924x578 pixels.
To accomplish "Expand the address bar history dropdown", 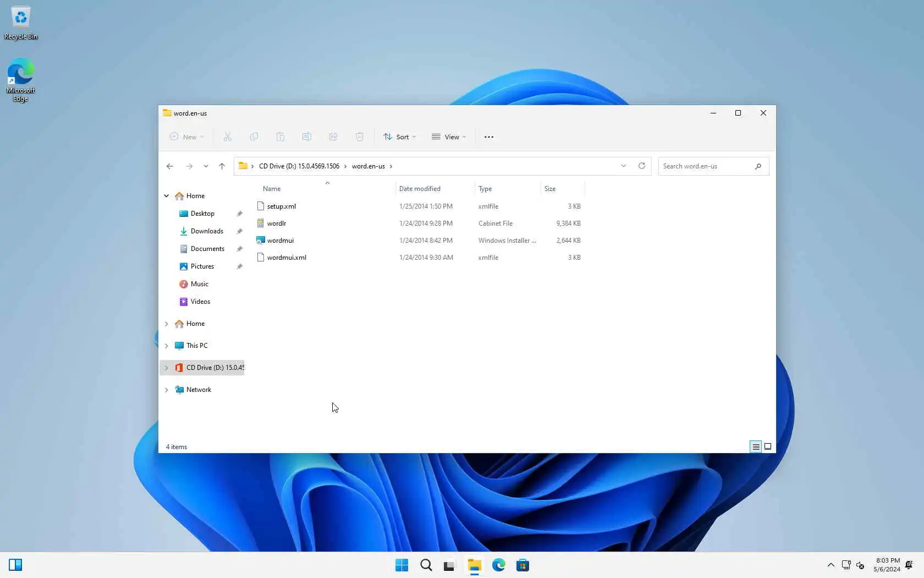I will (x=624, y=166).
